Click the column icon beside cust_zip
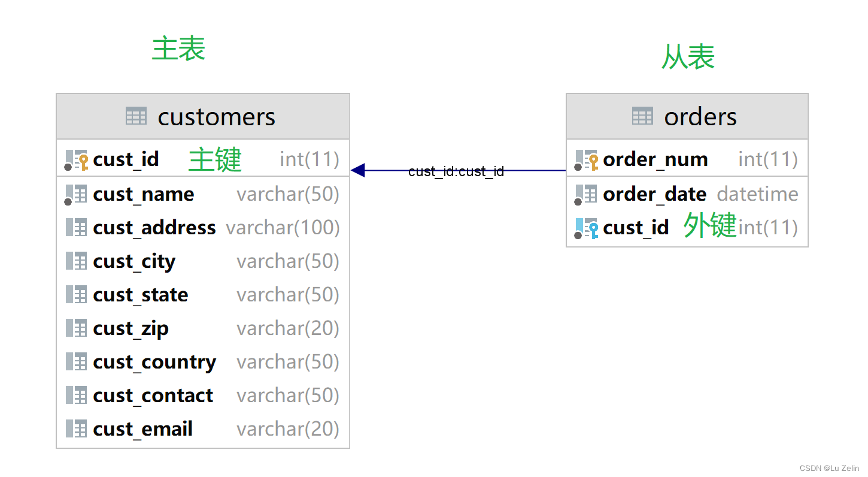Viewport: 868px width, 477px height. (76, 328)
